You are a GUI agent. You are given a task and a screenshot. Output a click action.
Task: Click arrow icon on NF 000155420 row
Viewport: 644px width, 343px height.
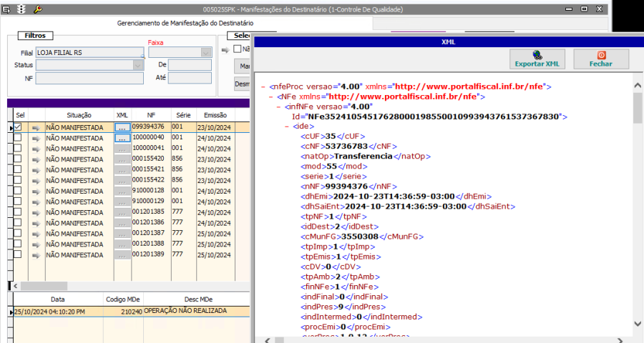pos(36,159)
